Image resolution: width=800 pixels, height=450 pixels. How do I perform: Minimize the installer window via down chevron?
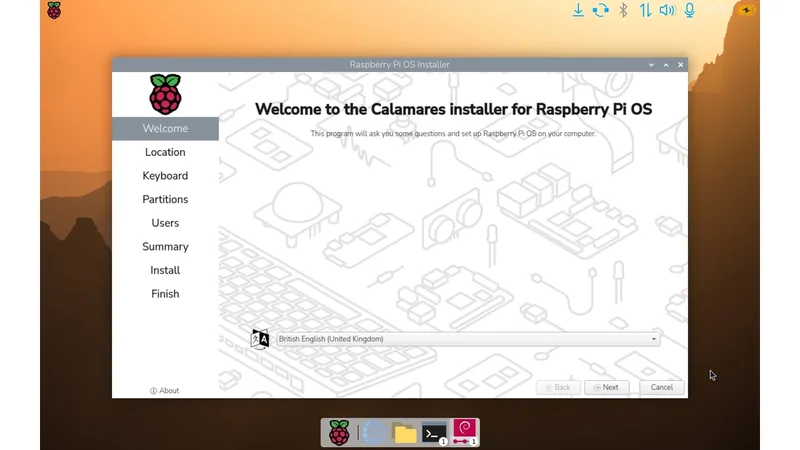coord(651,65)
